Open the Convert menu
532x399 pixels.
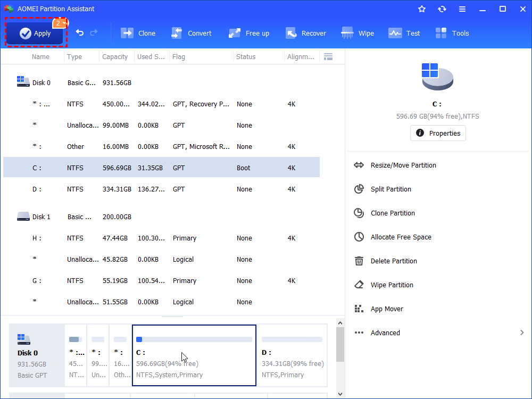point(192,33)
